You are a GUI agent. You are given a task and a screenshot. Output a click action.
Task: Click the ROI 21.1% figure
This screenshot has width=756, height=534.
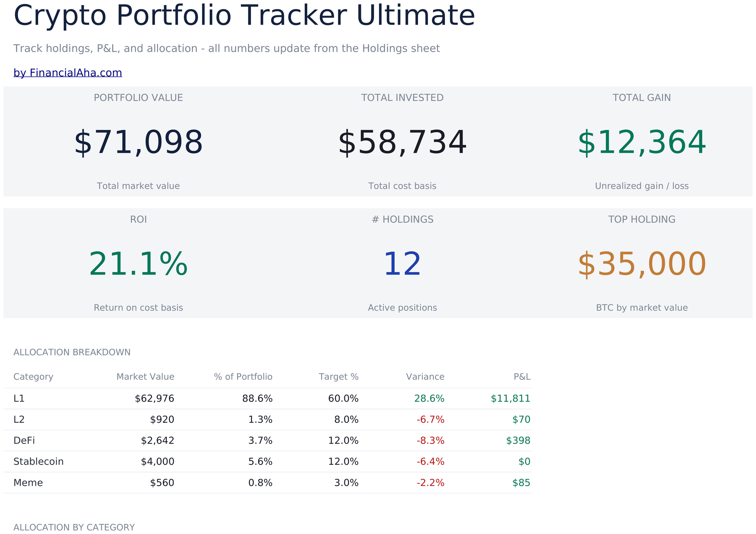[138, 265]
